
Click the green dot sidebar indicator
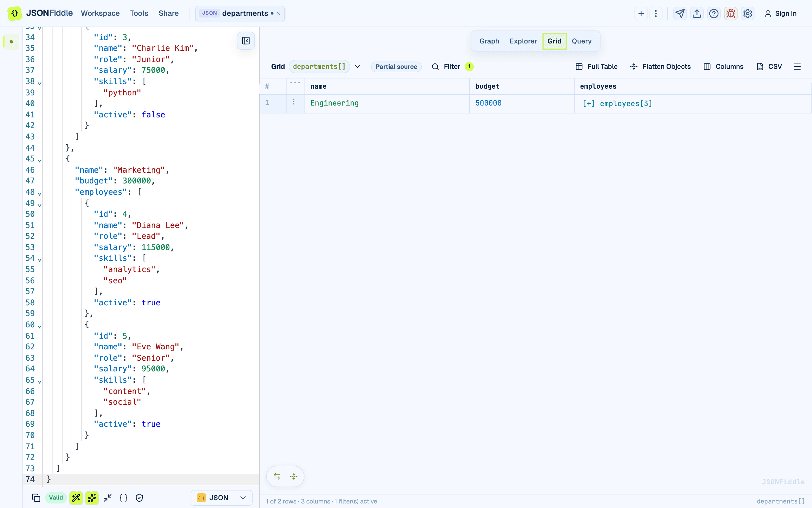(11, 42)
